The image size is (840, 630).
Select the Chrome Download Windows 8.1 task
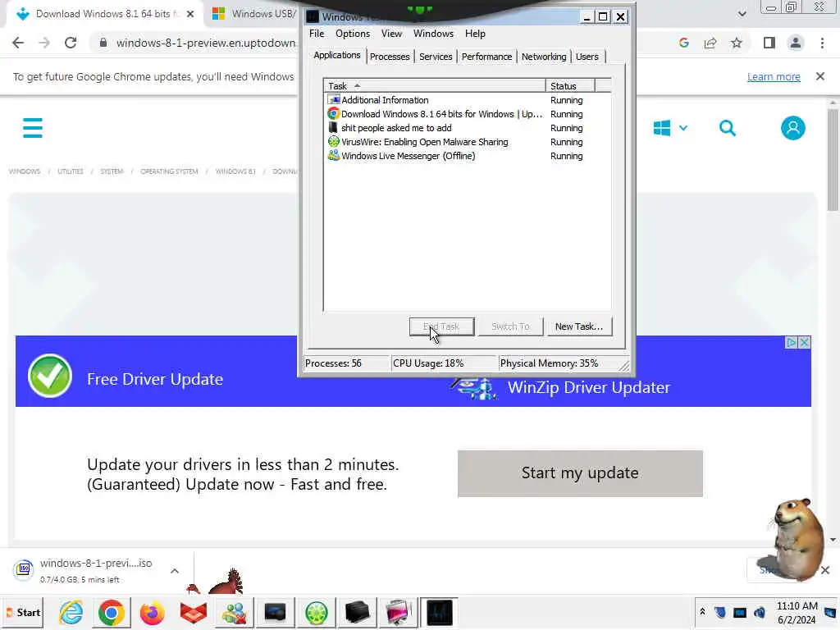467,114
